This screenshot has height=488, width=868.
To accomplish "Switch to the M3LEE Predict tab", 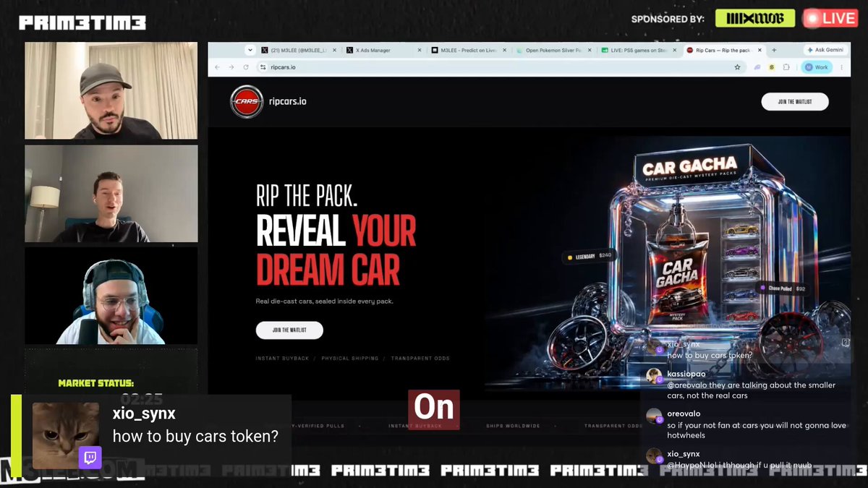I will click(468, 51).
